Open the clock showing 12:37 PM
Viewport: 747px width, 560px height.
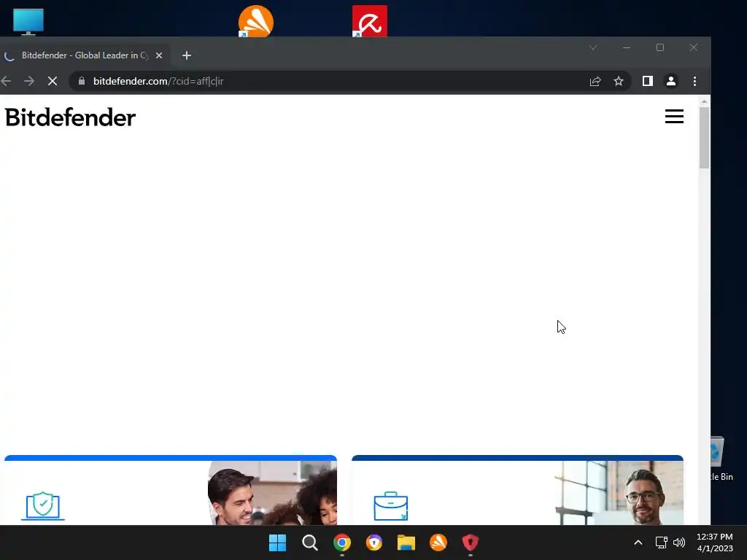[x=715, y=542]
